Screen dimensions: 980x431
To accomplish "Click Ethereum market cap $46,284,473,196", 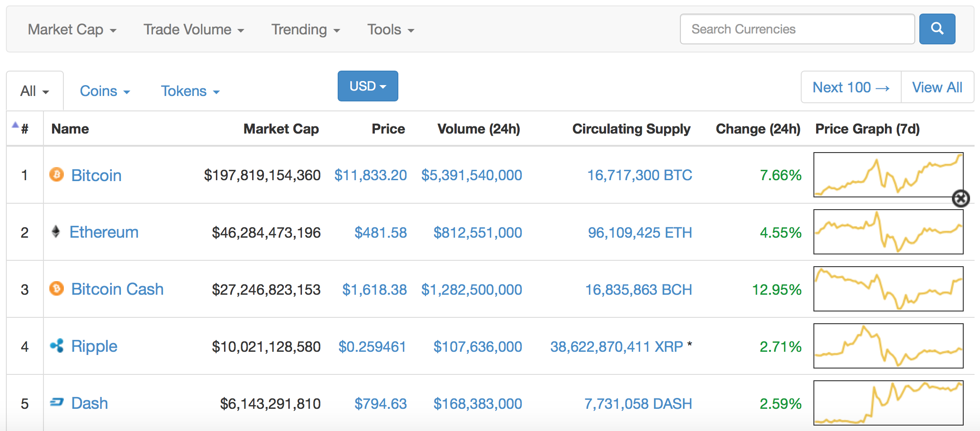I will tap(266, 233).
